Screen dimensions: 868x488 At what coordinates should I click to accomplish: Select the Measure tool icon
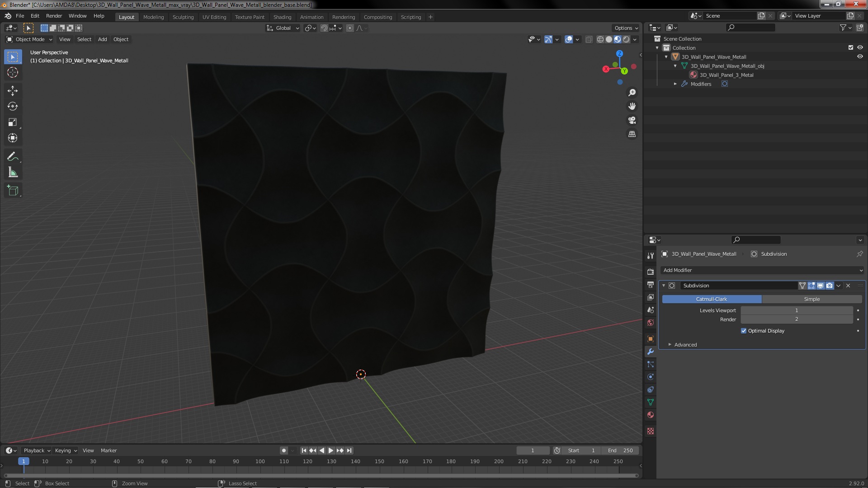(x=13, y=173)
